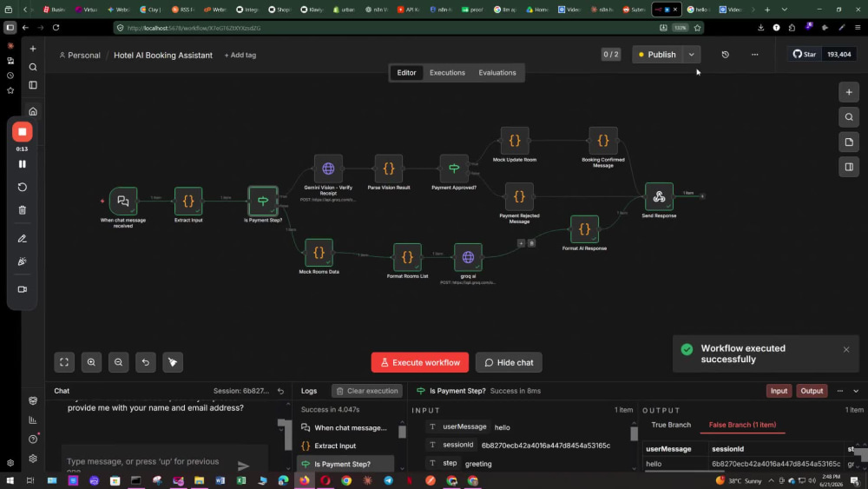Click the Execute workflow button
The width and height of the screenshot is (868, 489).
(419, 362)
